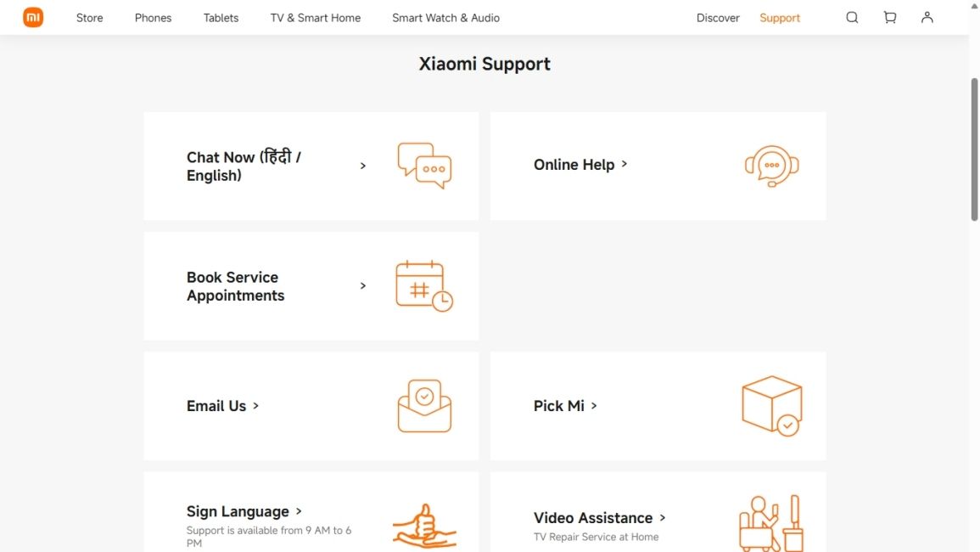Open the TV & Smart Home menu
This screenshot has width=980, height=552.
316,18
